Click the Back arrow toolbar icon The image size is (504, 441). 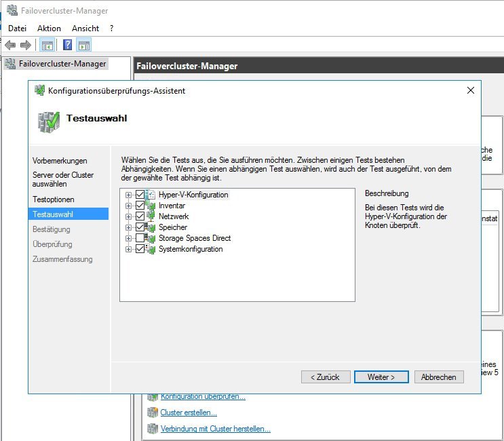[x=10, y=45]
